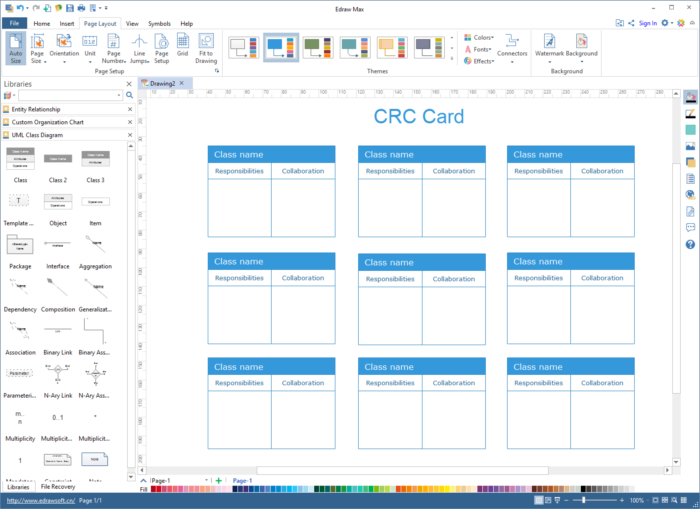The image size is (700, 509).
Task: Select the teal theme thumbnail
Action: [355, 47]
